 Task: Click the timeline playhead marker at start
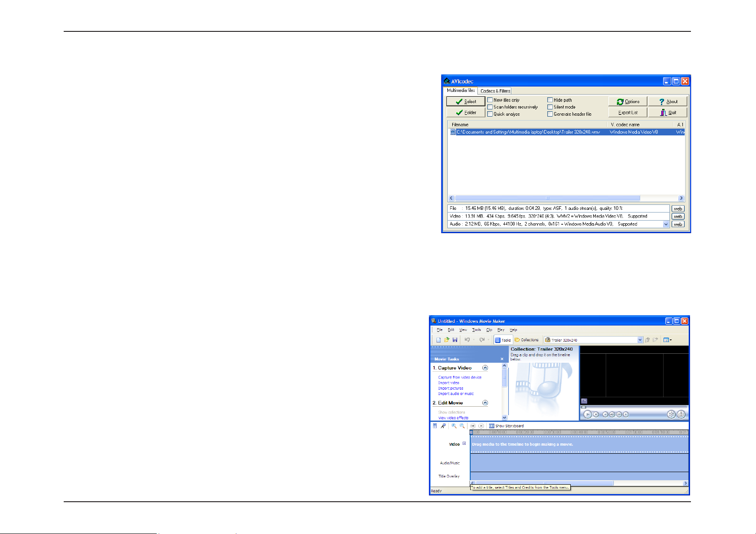click(471, 432)
